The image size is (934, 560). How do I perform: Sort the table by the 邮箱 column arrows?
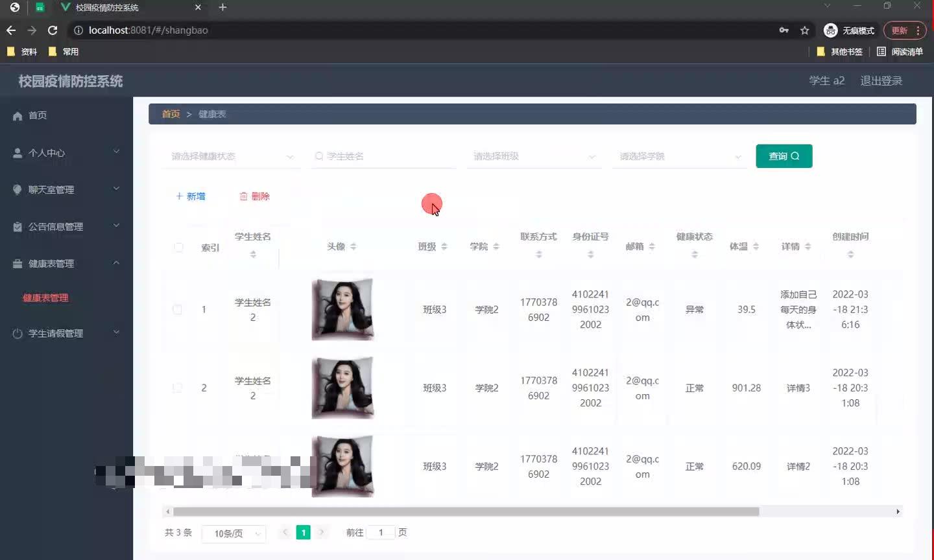click(x=652, y=246)
